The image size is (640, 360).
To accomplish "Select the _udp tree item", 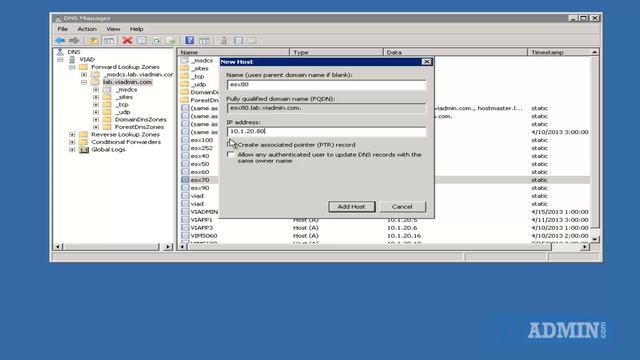I will [x=123, y=112].
